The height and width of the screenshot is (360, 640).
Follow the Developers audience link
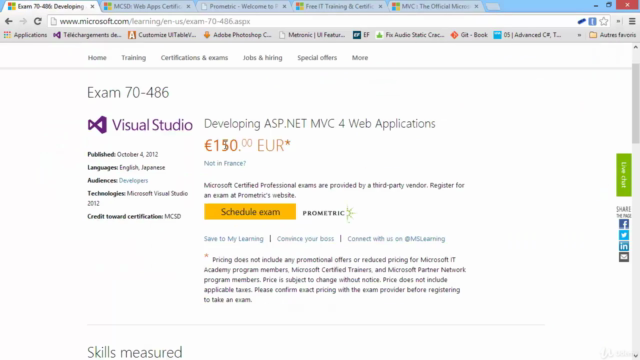pyautogui.click(x=133, y=180)
